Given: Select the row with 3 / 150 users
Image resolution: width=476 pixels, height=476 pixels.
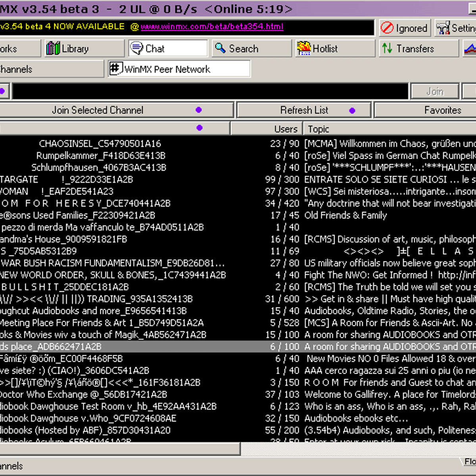Looking at the screenshot, I should pos(238,382).
